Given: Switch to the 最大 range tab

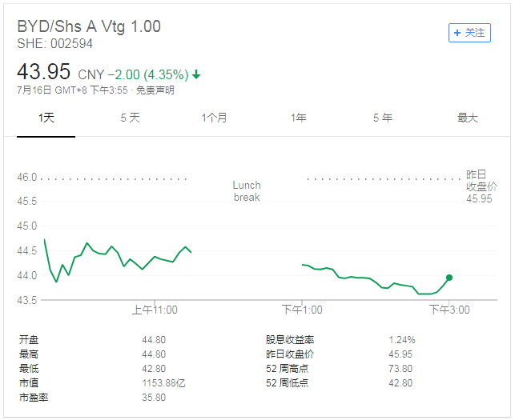Looking at the screenshot, I should pos(467,118).
